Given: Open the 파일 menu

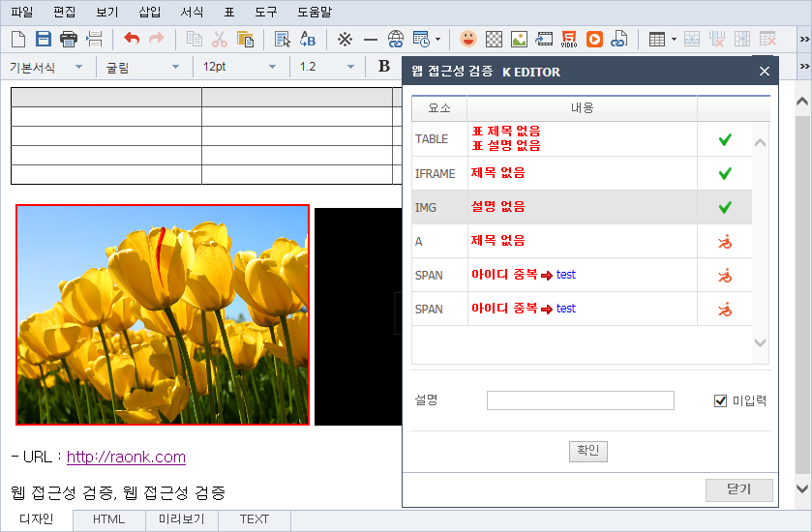Looking at the screenshot, I should pyautogui.click(x=22, y=12).
